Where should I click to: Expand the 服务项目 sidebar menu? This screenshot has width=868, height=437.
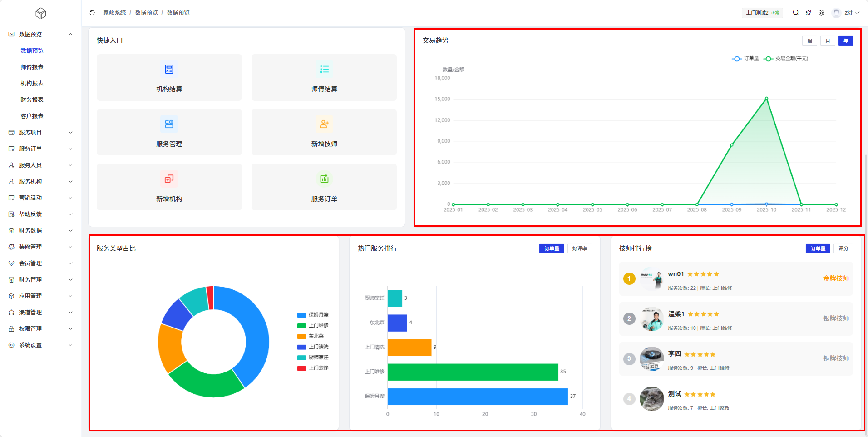pyautogui.click(x=40, y=132)
